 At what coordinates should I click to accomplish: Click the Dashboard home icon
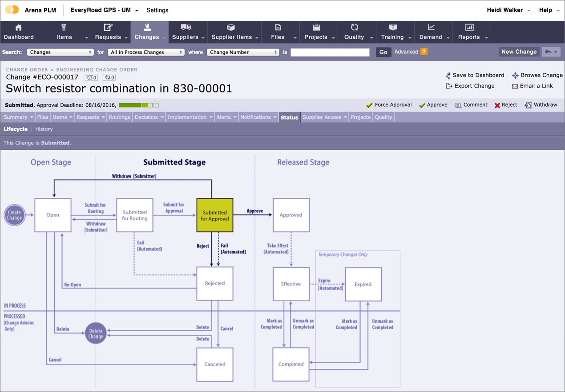18,28
